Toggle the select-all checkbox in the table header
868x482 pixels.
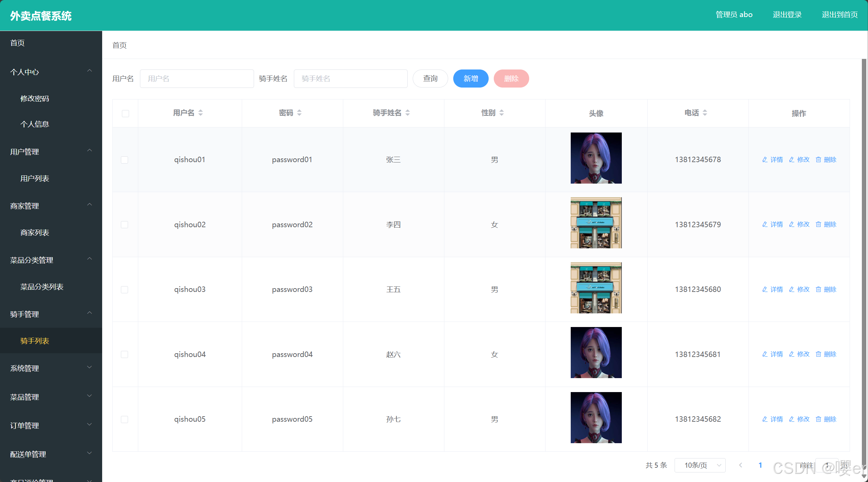[x=125, y=113]
